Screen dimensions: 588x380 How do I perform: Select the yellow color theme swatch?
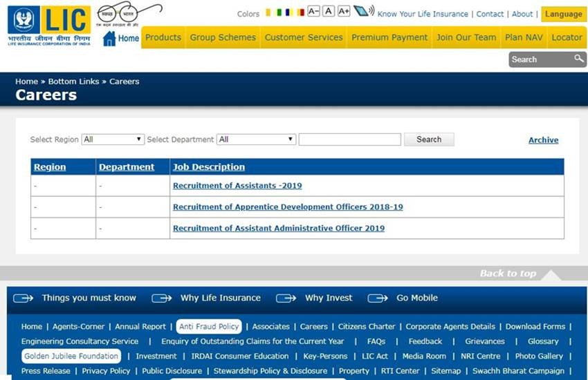(x=268, y=12)
